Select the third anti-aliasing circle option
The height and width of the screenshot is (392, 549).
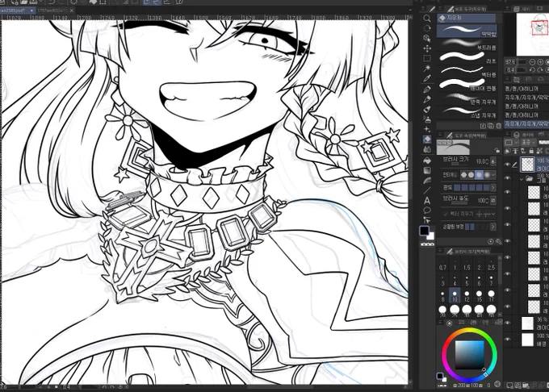478,174
